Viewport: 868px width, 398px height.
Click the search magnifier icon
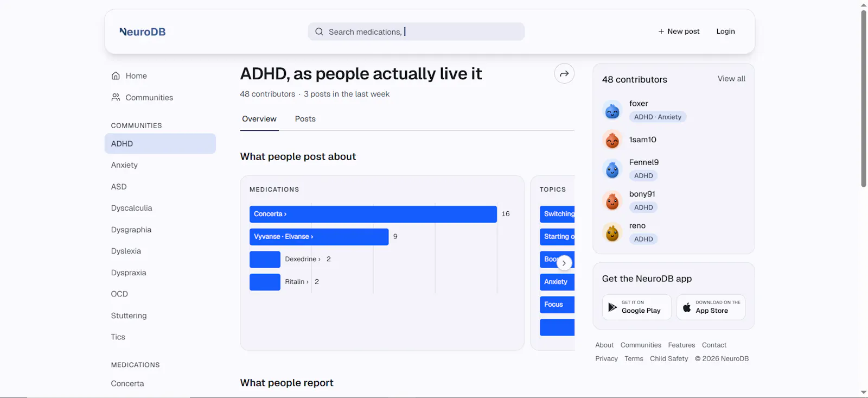click(x=319, y=31)
